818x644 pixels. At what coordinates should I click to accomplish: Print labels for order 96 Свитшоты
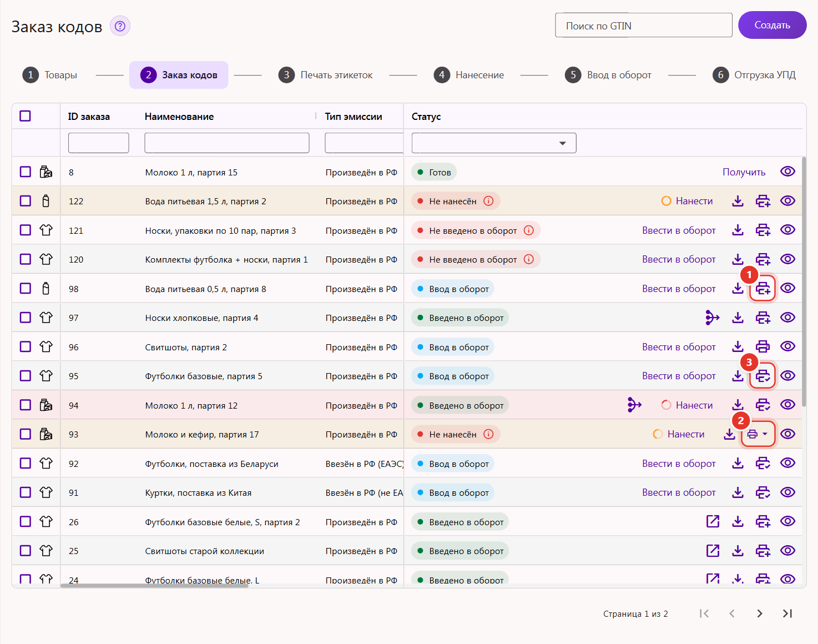click(763, 346)
